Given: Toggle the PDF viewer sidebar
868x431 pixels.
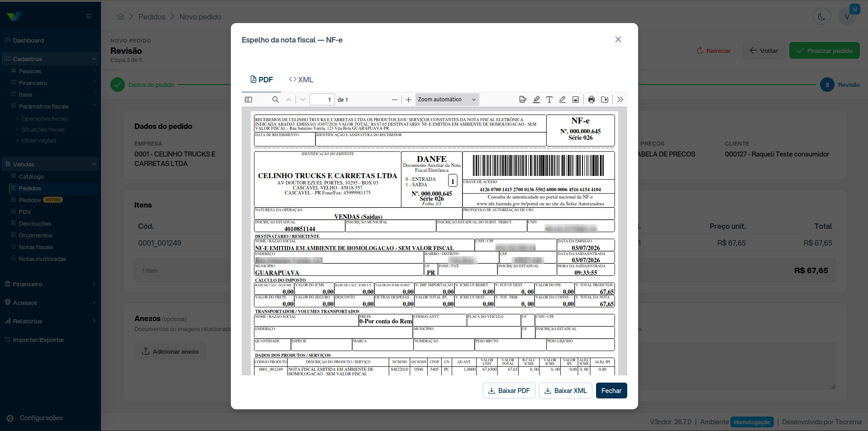Looking at the screenshot, I should [x=248, y=99].
